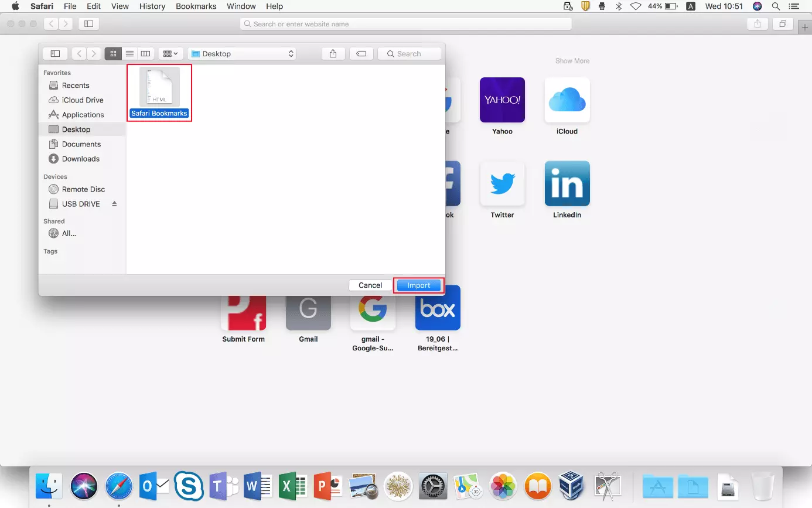This screenshot has width=812, height=508.
Task: Open the Yahoo favorite tile
Action: (502, 100)
